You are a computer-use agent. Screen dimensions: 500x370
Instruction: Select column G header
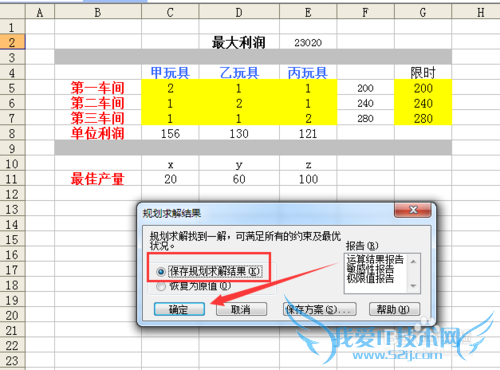(x=423, y=13)
